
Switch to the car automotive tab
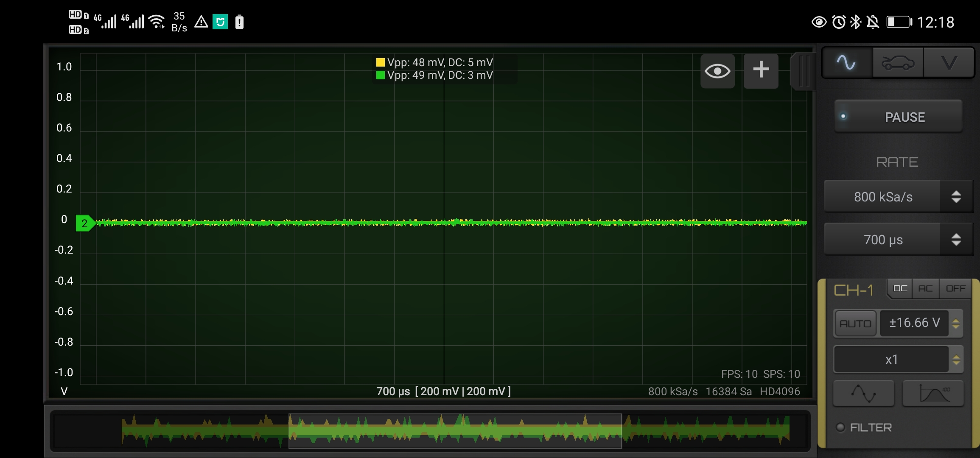(898, 63)
